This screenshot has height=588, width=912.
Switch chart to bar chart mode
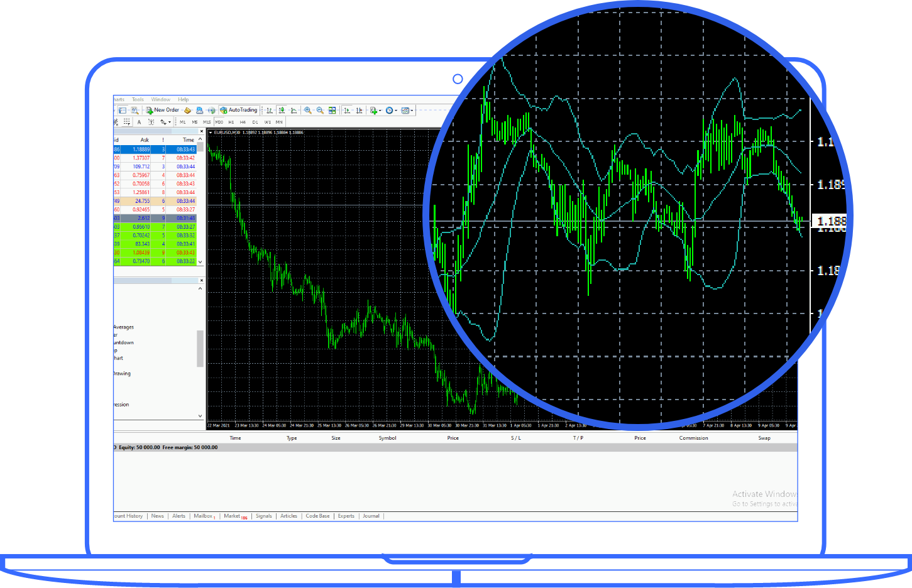[x=269, y=110]
